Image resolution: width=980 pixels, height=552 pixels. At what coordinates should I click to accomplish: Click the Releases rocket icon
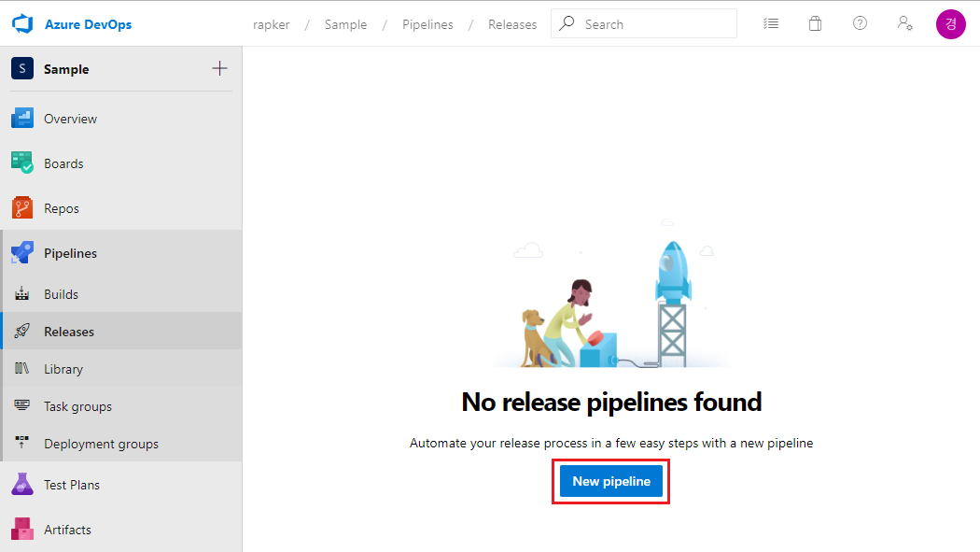click(21, 331)
